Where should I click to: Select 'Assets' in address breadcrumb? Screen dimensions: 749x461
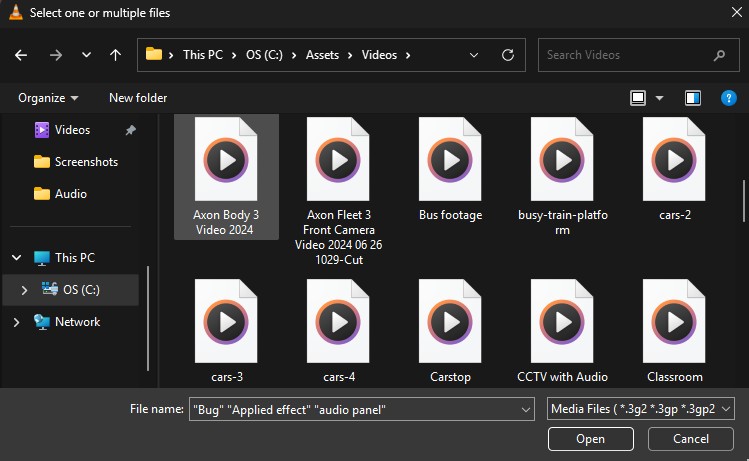click(322, 55)
